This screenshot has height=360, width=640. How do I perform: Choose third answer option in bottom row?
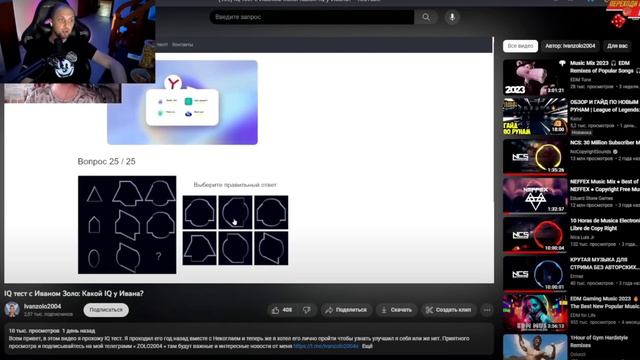pyautogui.click(x=271, y=248)
